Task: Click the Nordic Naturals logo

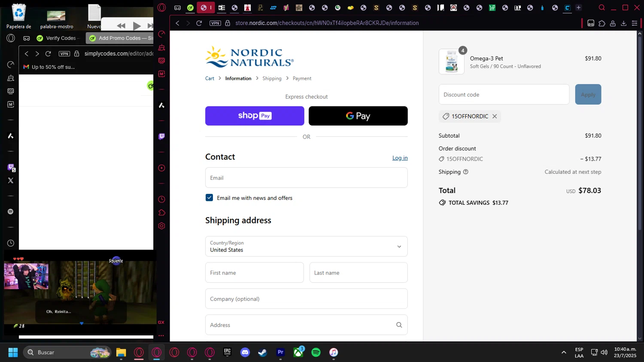Action: [249, 57]
